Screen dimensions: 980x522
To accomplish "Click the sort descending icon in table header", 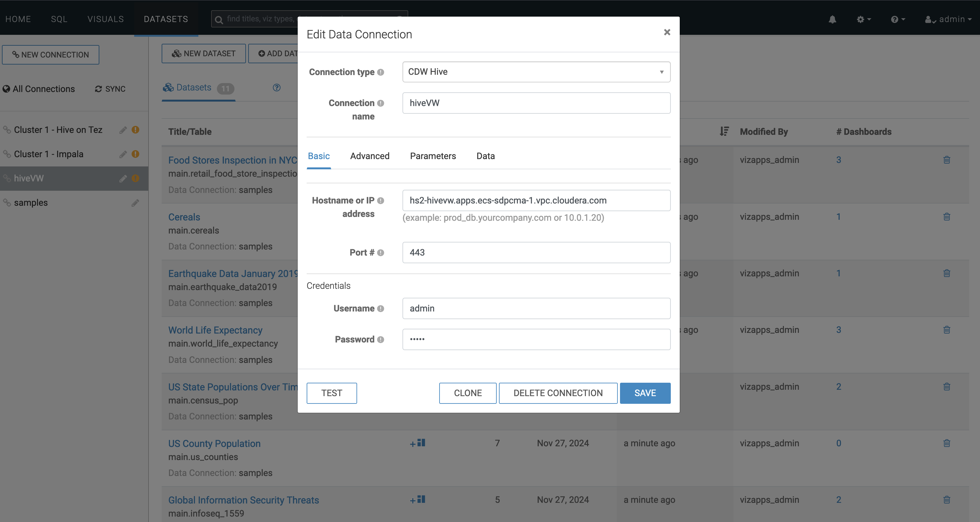I will click(724, 132).
